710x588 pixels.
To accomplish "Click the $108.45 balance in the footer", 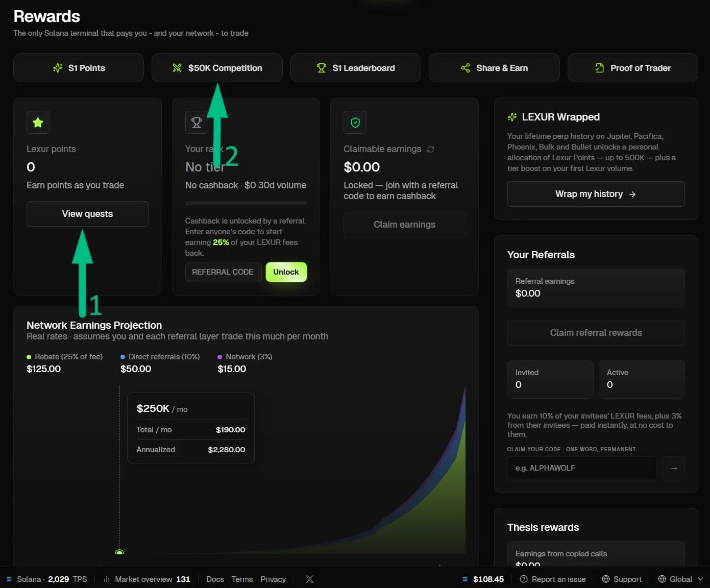I will [488, 579].
